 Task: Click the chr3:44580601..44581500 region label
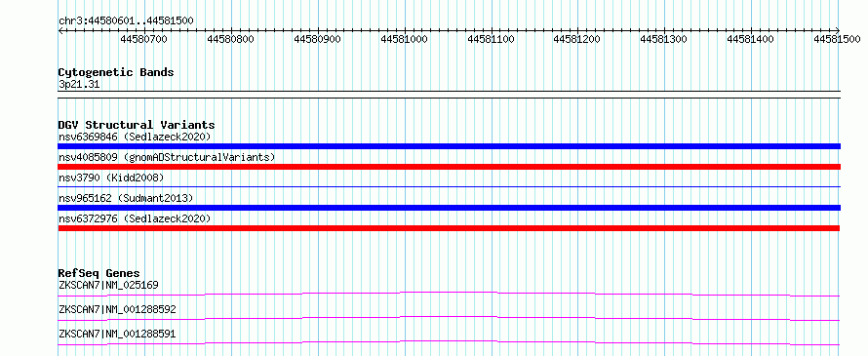pyautogui.click(x=126, y=20)
